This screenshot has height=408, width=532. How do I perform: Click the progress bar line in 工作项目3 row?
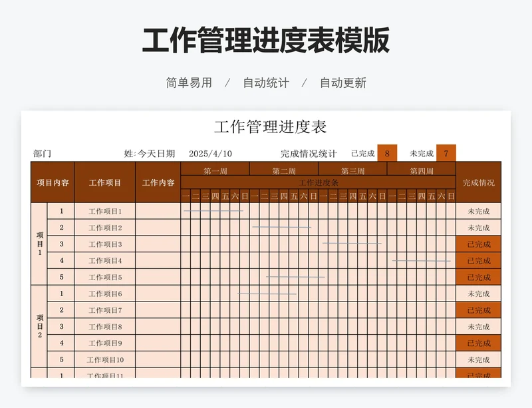coord(352,243)
